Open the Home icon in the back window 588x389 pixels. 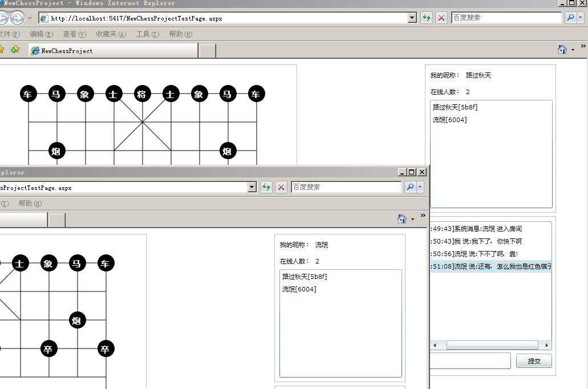(x=562, y=50)
